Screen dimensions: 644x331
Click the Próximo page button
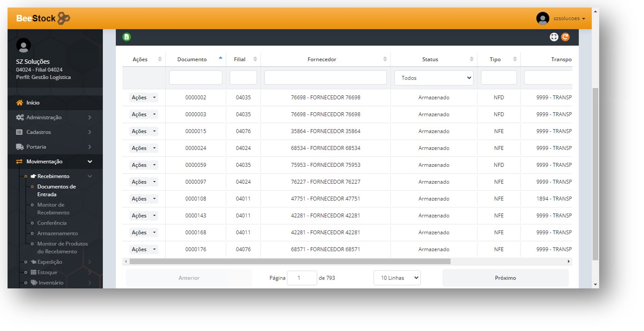tap(505, 278)
